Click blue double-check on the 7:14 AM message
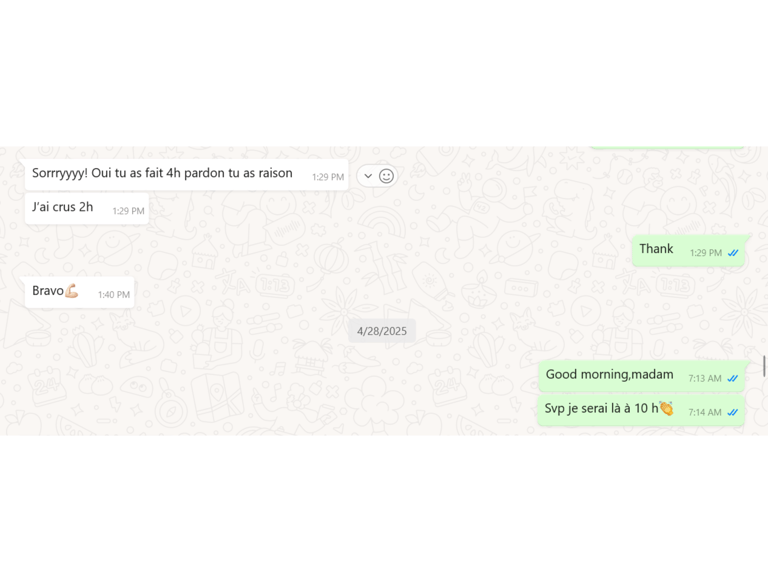 [x=733, y=412]
